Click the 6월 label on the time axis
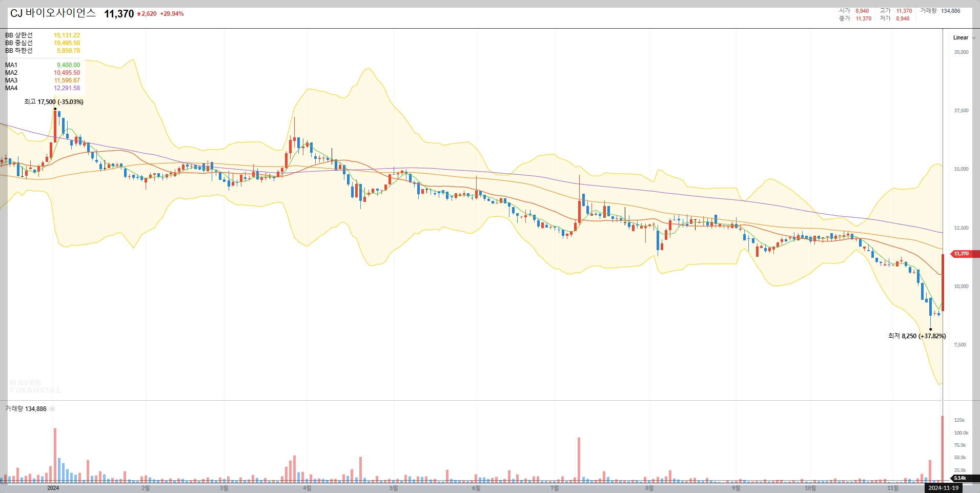The image size is (980, 493). point(476,488)
